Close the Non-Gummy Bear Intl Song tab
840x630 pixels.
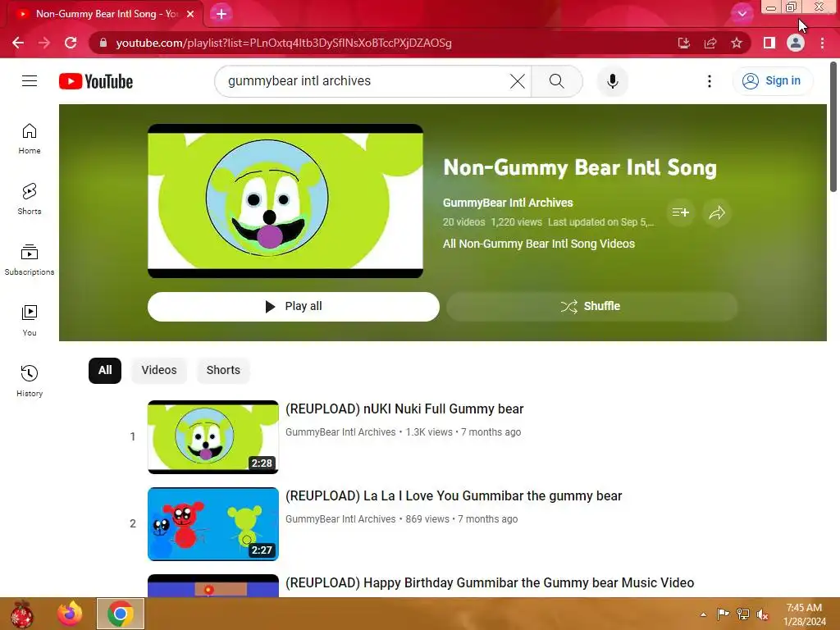click(190, 14)
